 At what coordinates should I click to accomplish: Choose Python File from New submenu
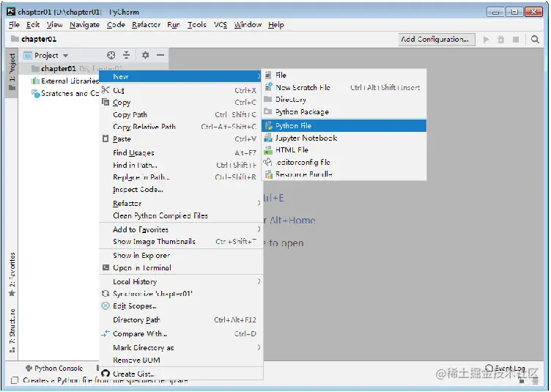point(344,126)
